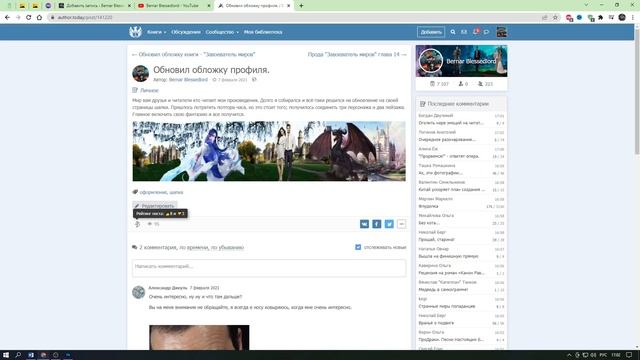Image resolution: width=640 pixels, height=360 pixels.
Task: Go to previous post 'Обновил обложку книги'
Action: pos(194,54)
